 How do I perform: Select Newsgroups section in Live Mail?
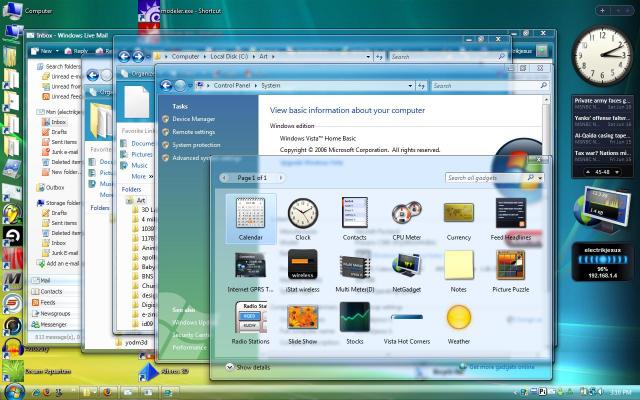pos(55,313)
